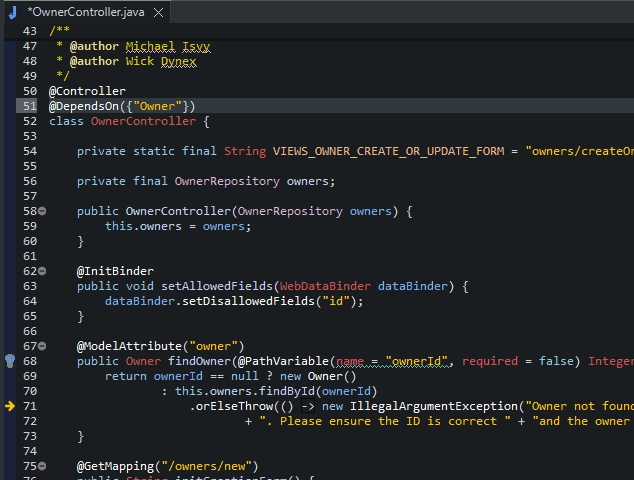Click the yellow instruction pointer arrow at line 71
634x480 pixels.
[10, 406]
